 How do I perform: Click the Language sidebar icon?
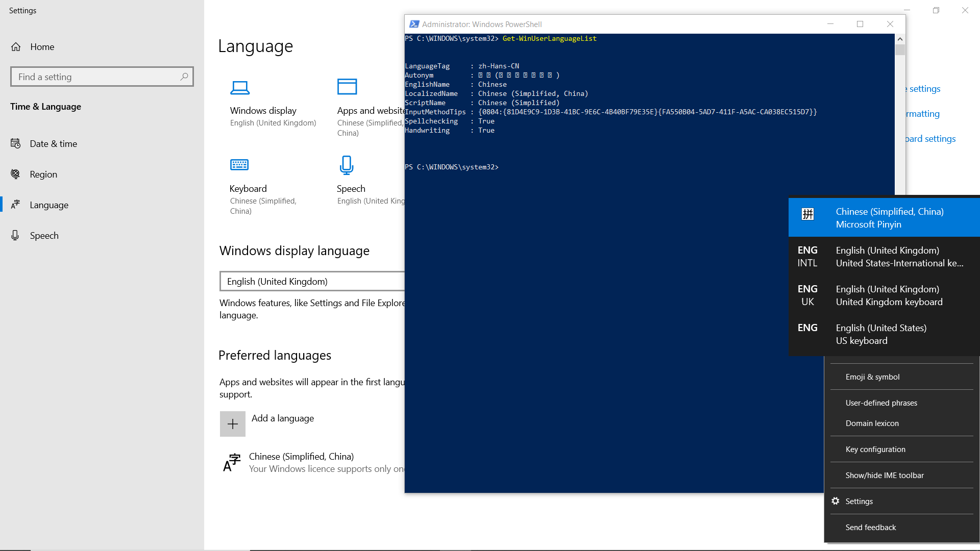15,205
